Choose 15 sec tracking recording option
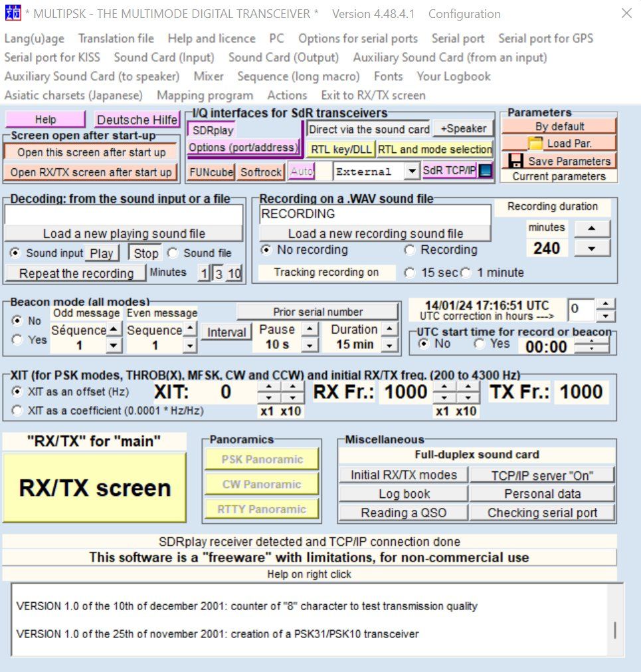The height and width of the screenshot is (672, 641). pyautogui.click(x=410, y=272)
